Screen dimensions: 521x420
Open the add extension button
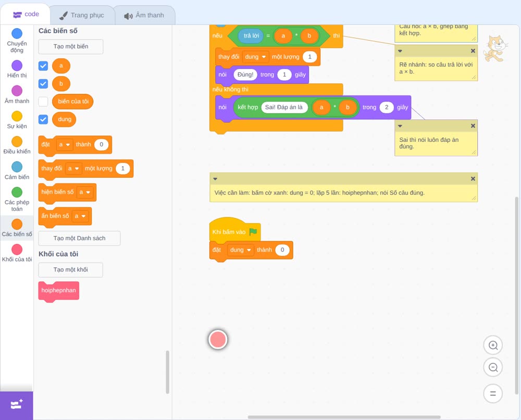(x=17, y=405)
